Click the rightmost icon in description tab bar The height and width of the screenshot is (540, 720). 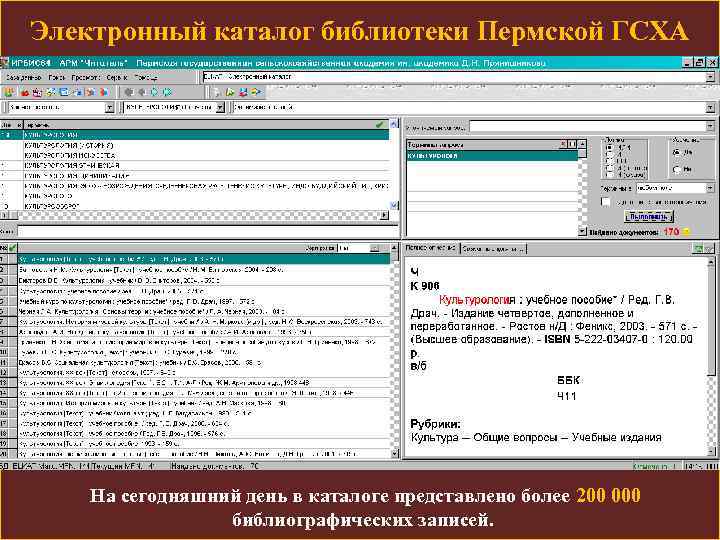(x=709, y=248)
